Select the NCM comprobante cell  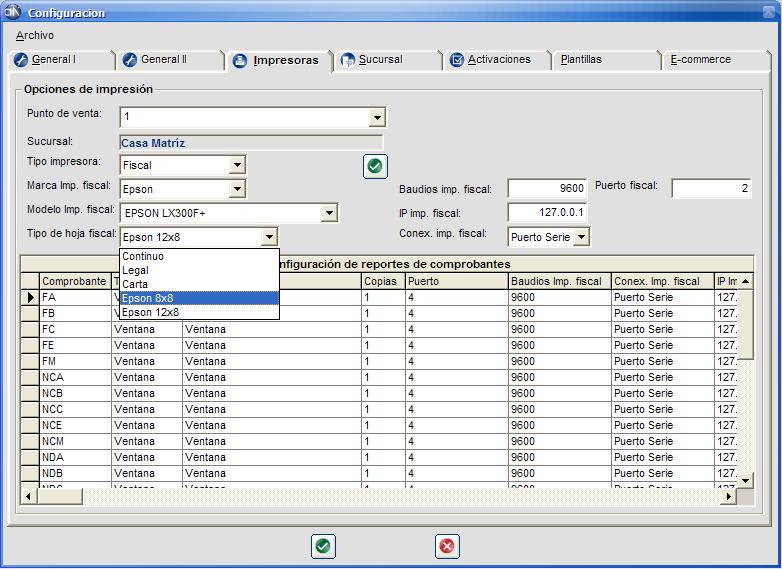point(75,441)
